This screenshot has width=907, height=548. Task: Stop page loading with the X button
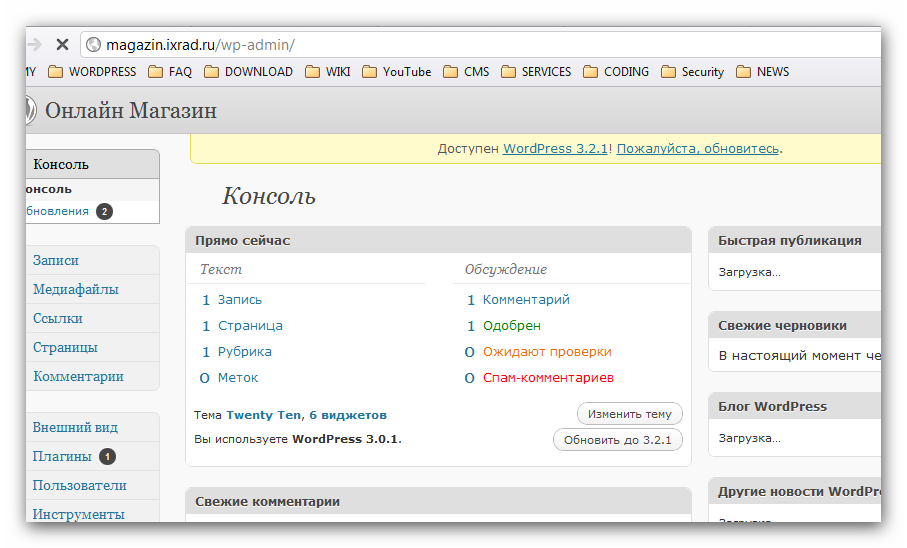coord(62,45)
